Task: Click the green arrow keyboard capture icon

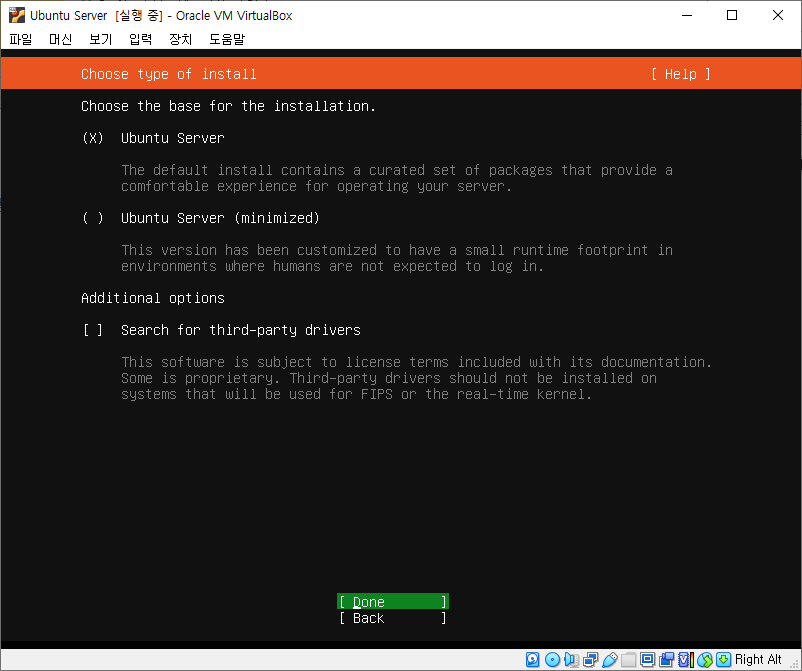Action: pyautogui.click(x=723, y=660)
